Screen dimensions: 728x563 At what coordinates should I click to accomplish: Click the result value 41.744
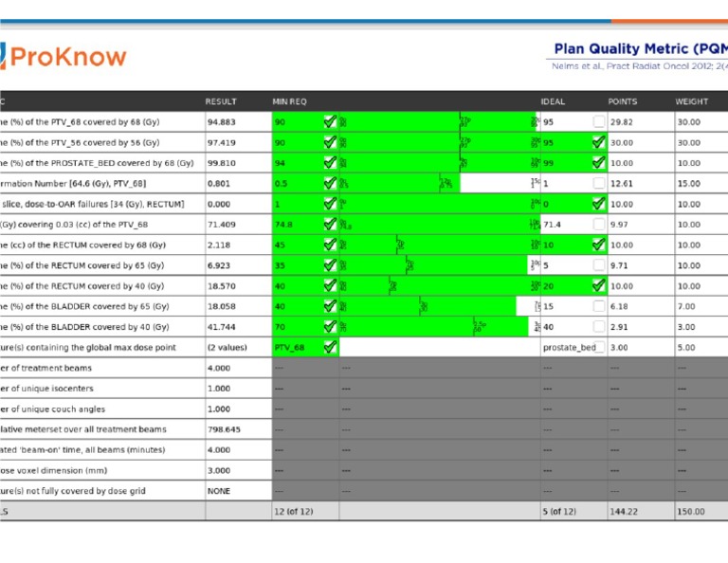[x=221, y=327]
